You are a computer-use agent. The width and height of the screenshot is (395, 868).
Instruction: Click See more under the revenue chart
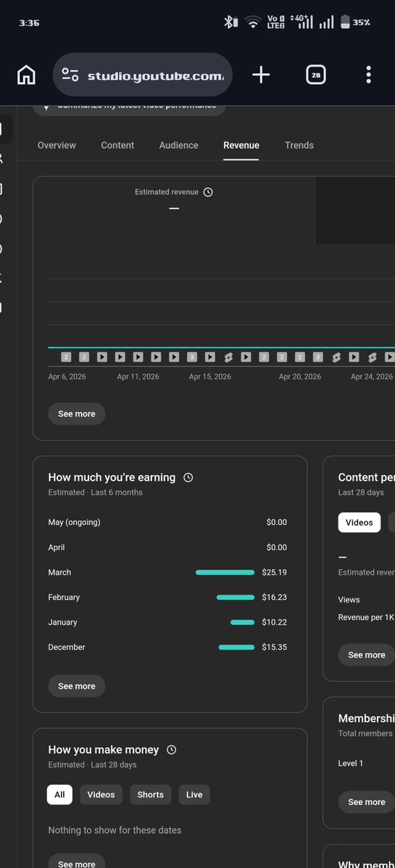click(x=76, y=413)
